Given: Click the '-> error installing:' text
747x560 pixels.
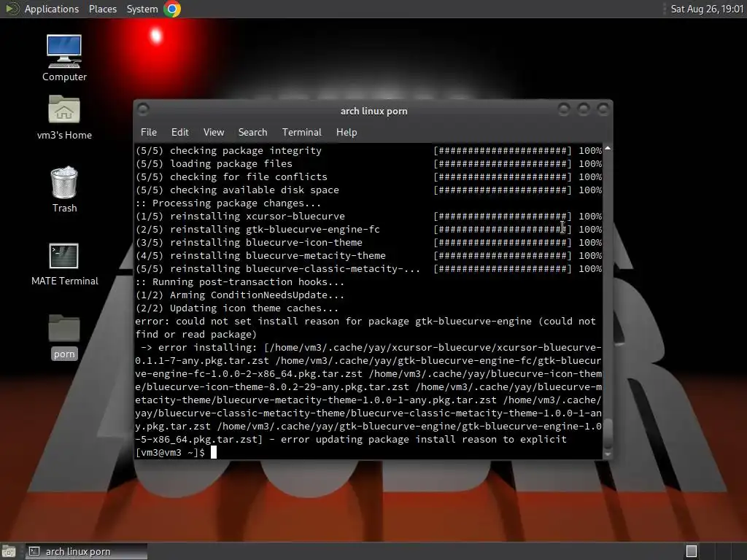Looking at the screenshot, I should point(198,348).
